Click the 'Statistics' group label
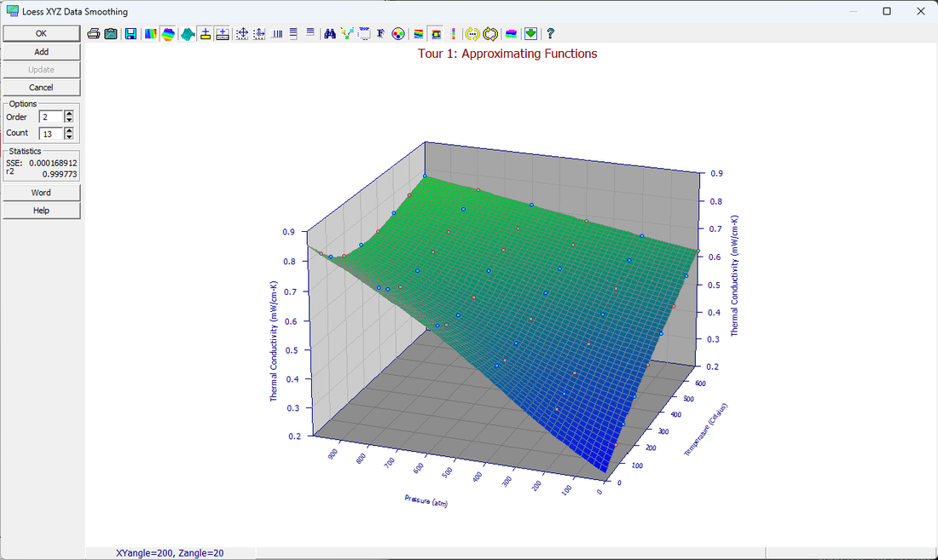Screen dimensions: 938x560 pos(25,151)
